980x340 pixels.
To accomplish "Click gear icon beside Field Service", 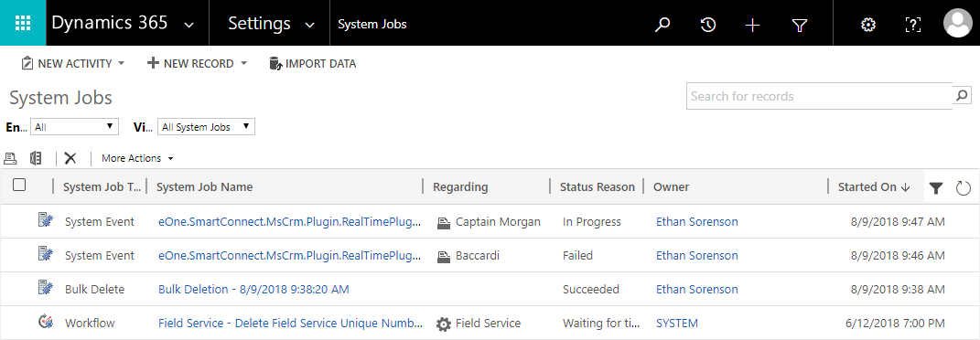I will coord(443,324).
